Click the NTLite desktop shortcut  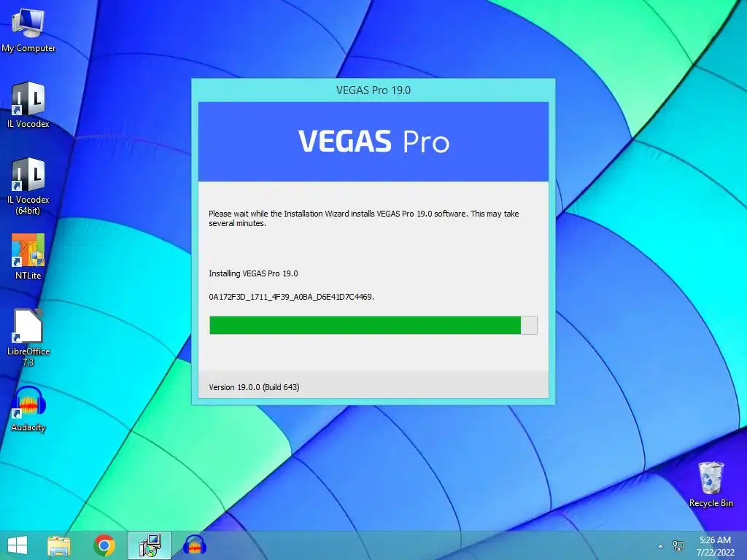(28, 257)
